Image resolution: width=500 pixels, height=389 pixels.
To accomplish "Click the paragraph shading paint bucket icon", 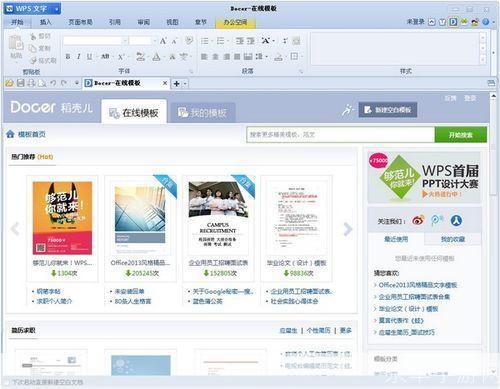I will (x=278, y=57).
